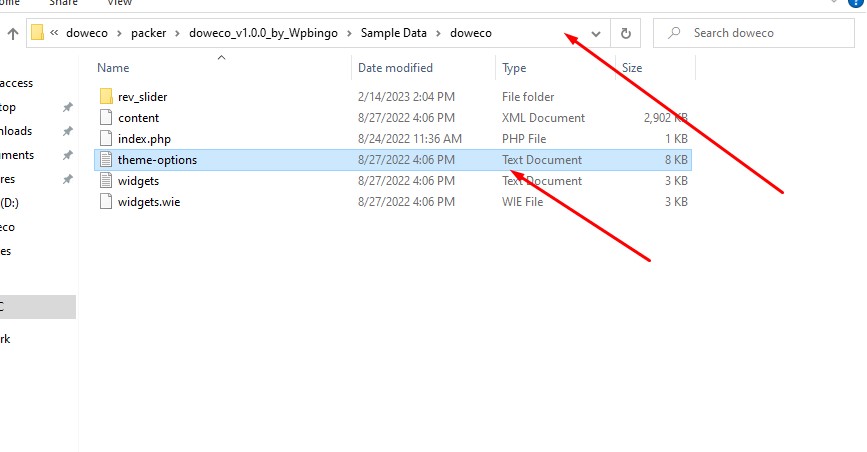The width and height of the screenshot is (867, 452).
Task: Expand the hidden breadcrumb path chevrons
Action: (x=54, y=33)
